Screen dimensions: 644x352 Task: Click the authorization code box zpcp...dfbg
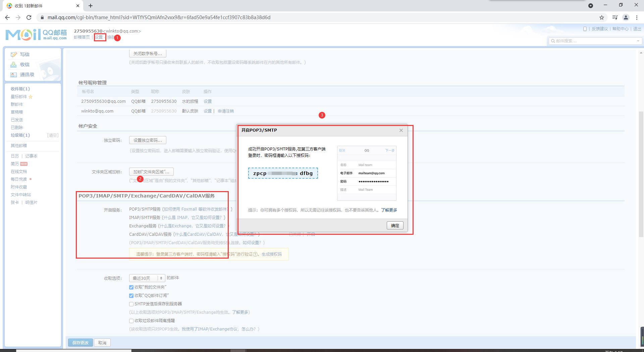pyautogui.click(x=283, y=173)
